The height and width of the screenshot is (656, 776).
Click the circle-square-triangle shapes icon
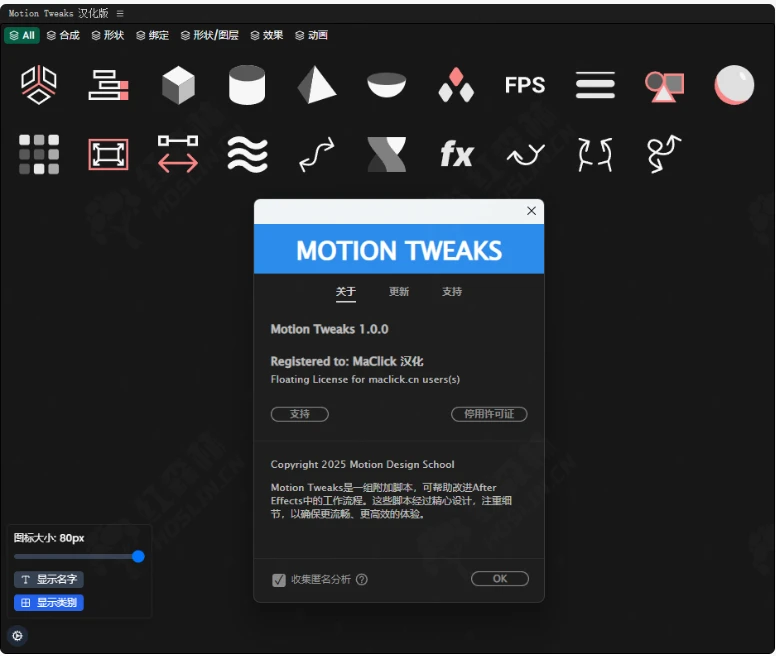tap(664, 86)
